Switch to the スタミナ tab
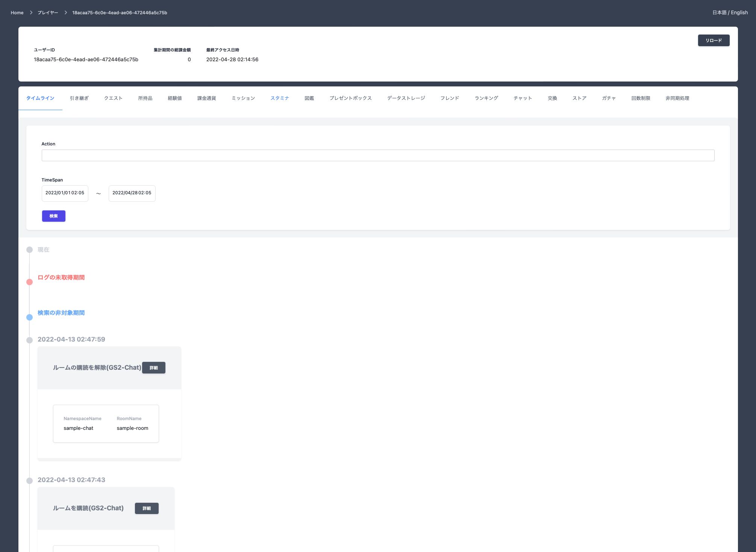Screen dimensions: 756x552 [x=280, y=98]
